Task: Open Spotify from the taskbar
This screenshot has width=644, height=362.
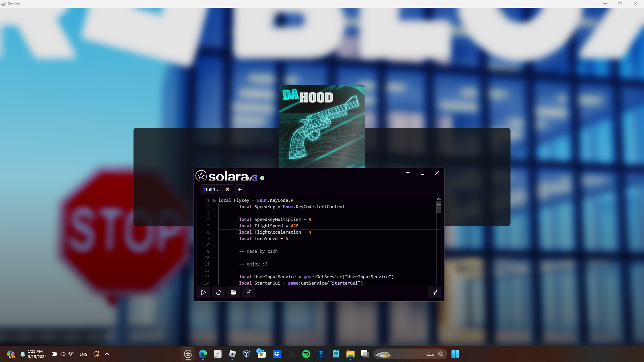Action: 306,354
